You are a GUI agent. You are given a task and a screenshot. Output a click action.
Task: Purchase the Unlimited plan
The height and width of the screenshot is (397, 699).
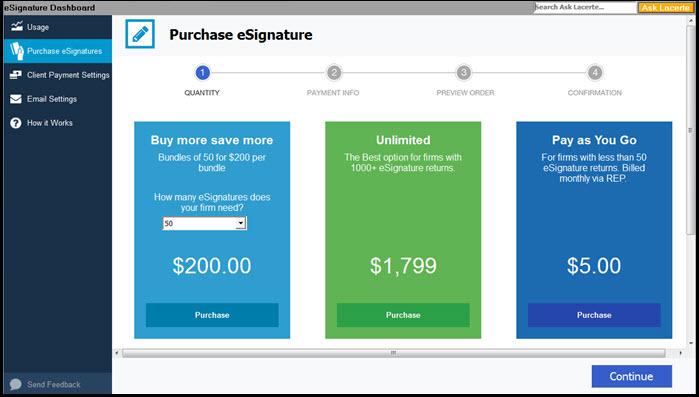coord(403,315)
